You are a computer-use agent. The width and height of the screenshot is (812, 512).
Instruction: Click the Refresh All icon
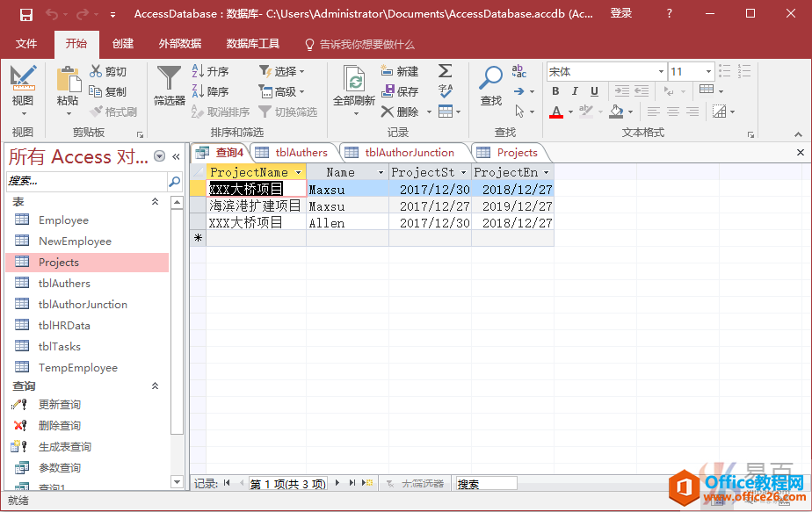coord(354,83)
